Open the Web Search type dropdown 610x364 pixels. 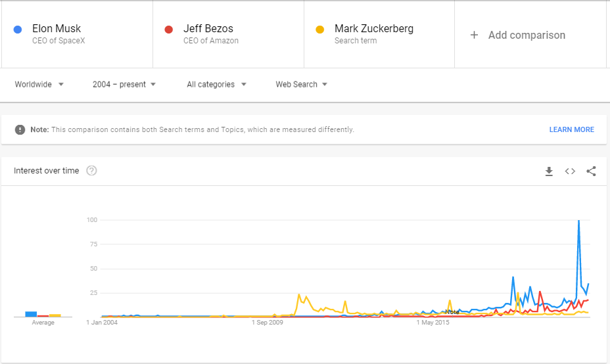click(301, 84)
